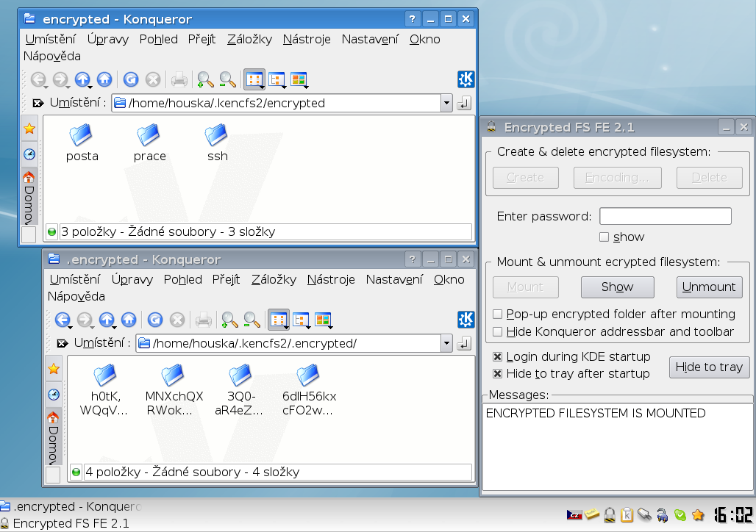Click the clock in the system tray
The height and width of the screenshot is (532, 756).
click(732, 514)
